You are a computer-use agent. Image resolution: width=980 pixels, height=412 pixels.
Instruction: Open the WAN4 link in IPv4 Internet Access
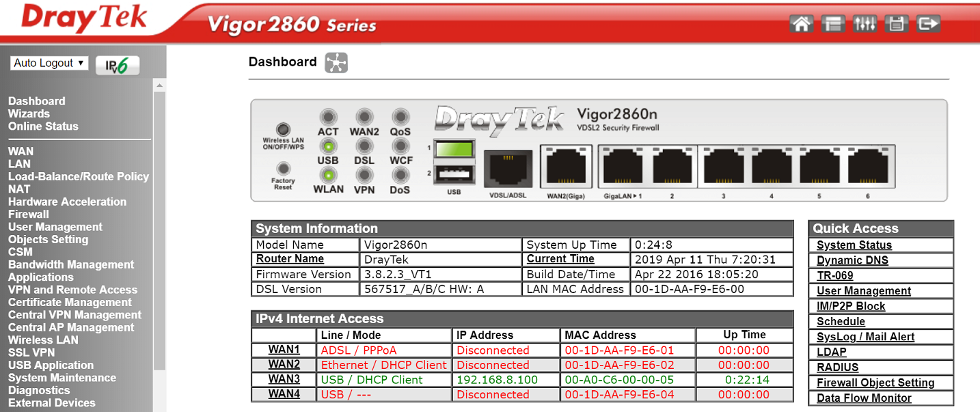point(284,394)
